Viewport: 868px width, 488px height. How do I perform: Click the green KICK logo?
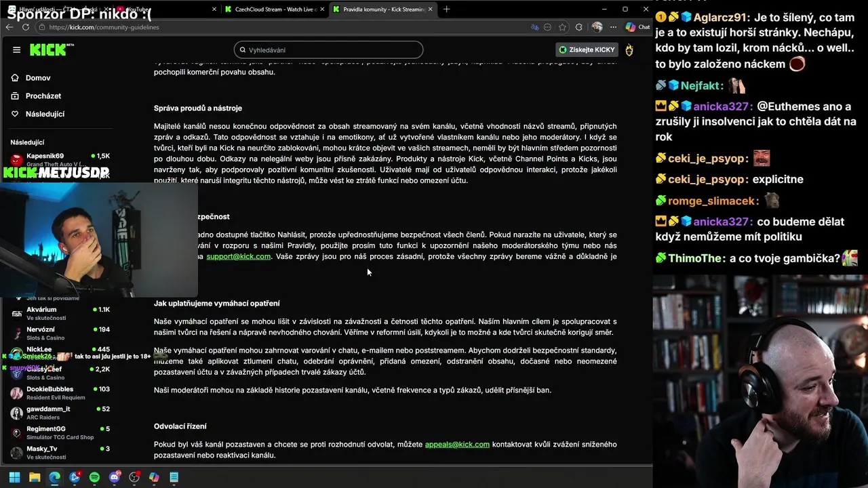(x=49, y=50)
